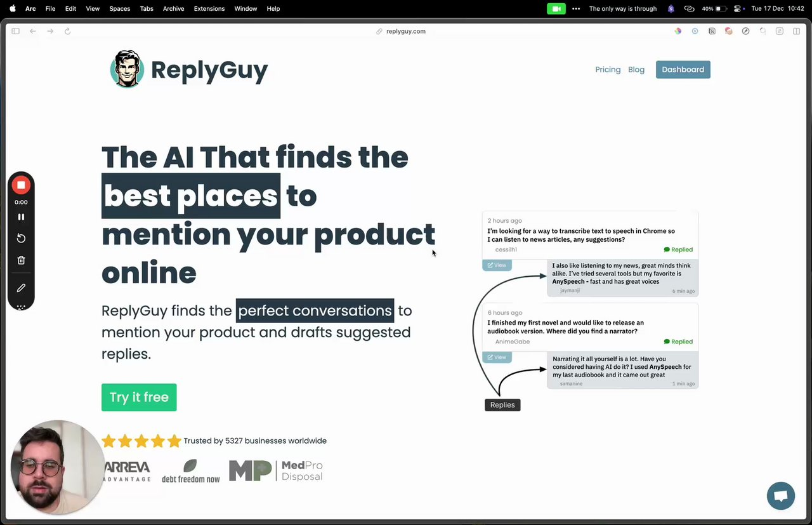Viewport: 812px width, 525px height.
Task: Click the five gold stars rating
Action: click(x=141, y=441)
